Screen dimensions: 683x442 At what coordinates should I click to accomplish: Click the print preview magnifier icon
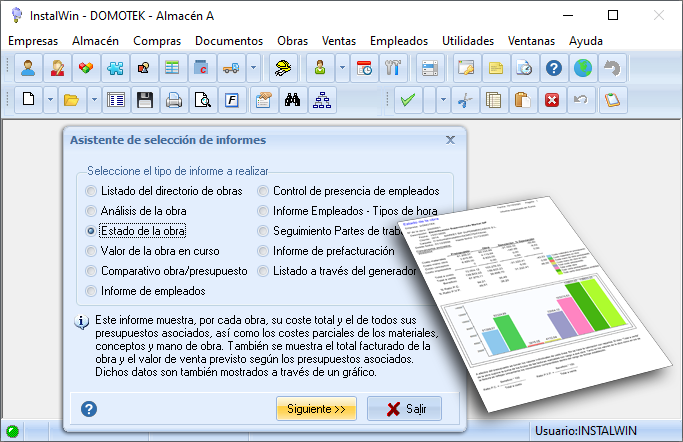[x=203, y=100]
